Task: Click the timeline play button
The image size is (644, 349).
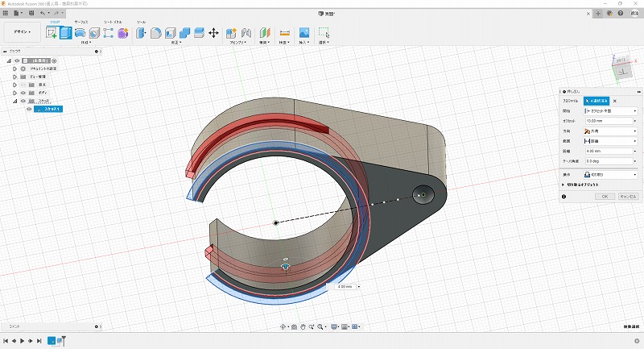Action: 23,342
